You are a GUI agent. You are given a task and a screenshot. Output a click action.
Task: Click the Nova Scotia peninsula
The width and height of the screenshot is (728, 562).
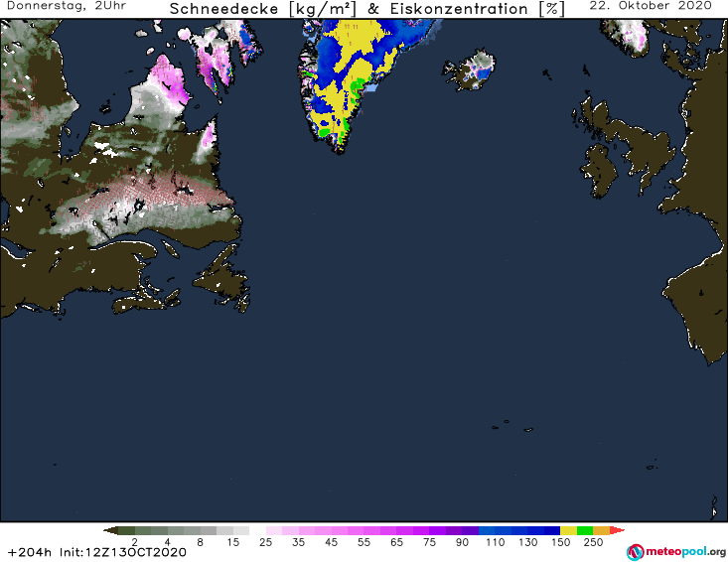coord(146,301)
